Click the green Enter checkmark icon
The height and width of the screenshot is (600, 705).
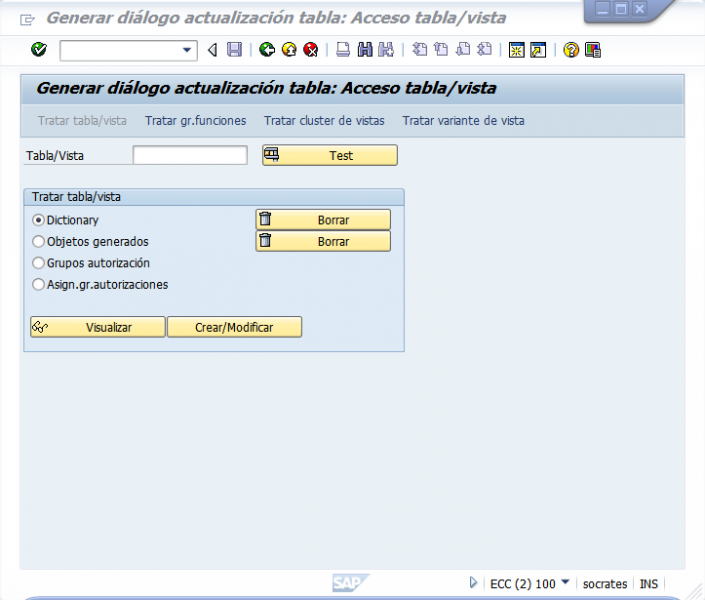click(x=39, y=50)
